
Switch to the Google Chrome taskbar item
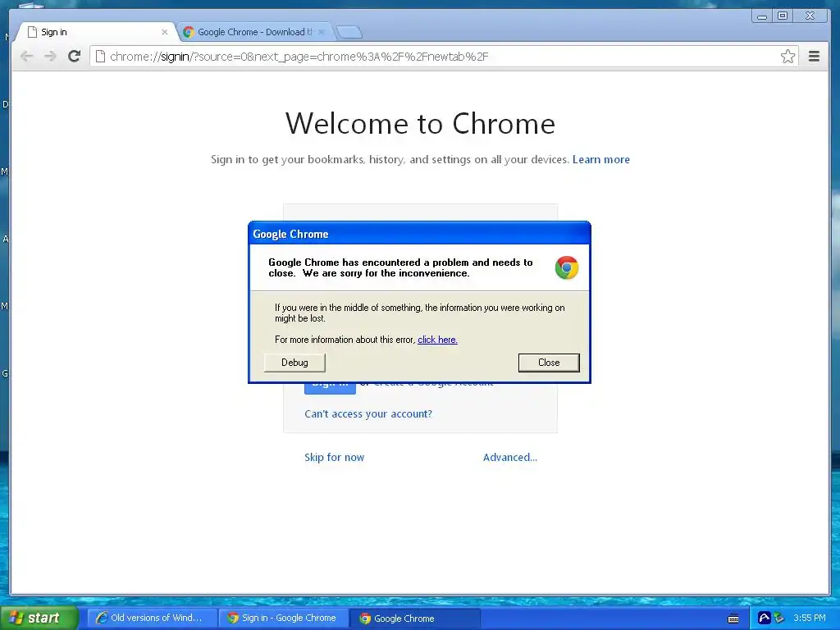[415, 619]
